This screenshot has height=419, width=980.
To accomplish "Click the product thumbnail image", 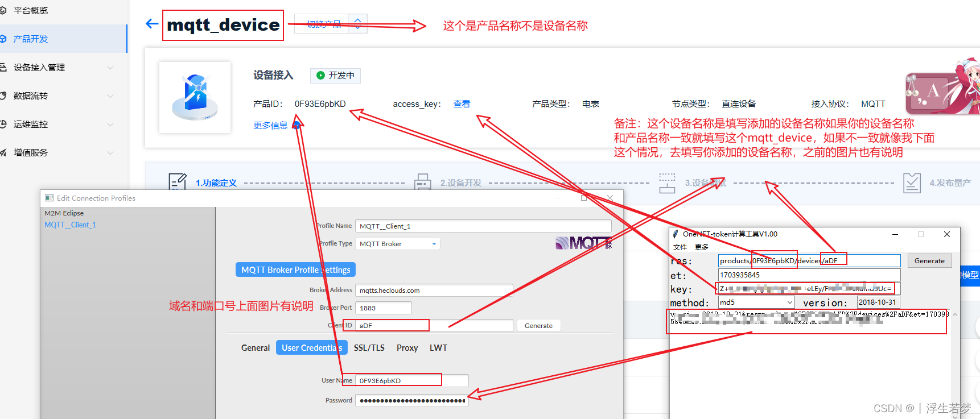I will 195,97.
